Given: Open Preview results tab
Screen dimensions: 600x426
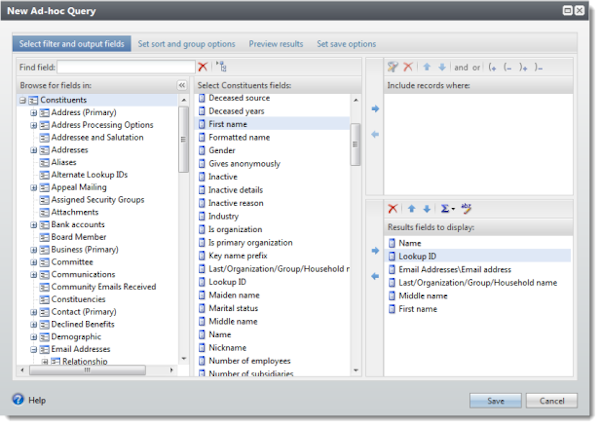Looking at the screenshot, I should [x=276, y=44].
